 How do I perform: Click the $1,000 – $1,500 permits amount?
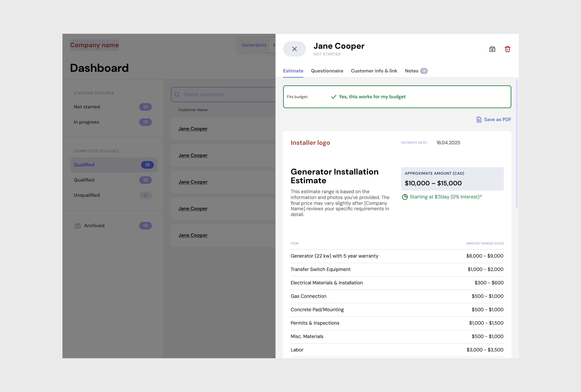coord(486,323)
